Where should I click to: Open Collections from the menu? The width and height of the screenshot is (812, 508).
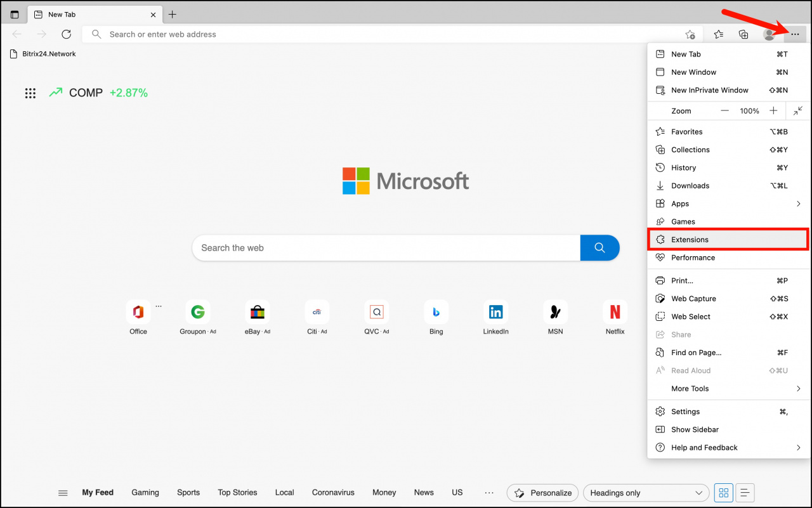[x=729, y=150]
